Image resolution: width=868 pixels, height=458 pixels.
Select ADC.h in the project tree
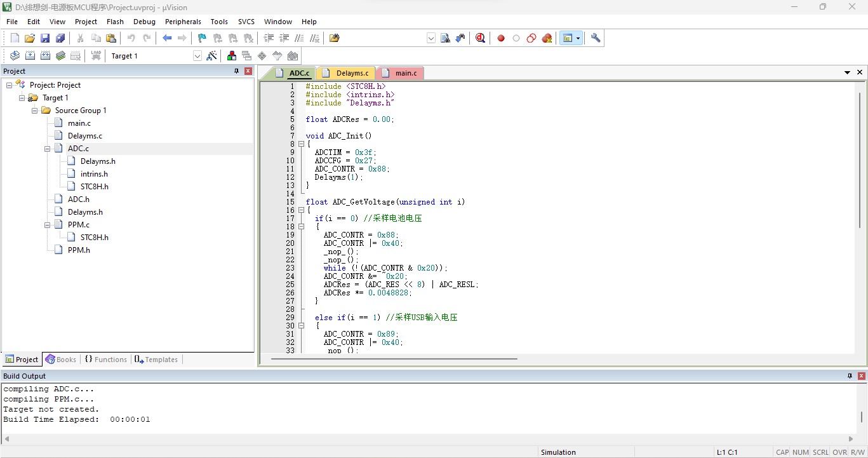(x=79, y=199)
